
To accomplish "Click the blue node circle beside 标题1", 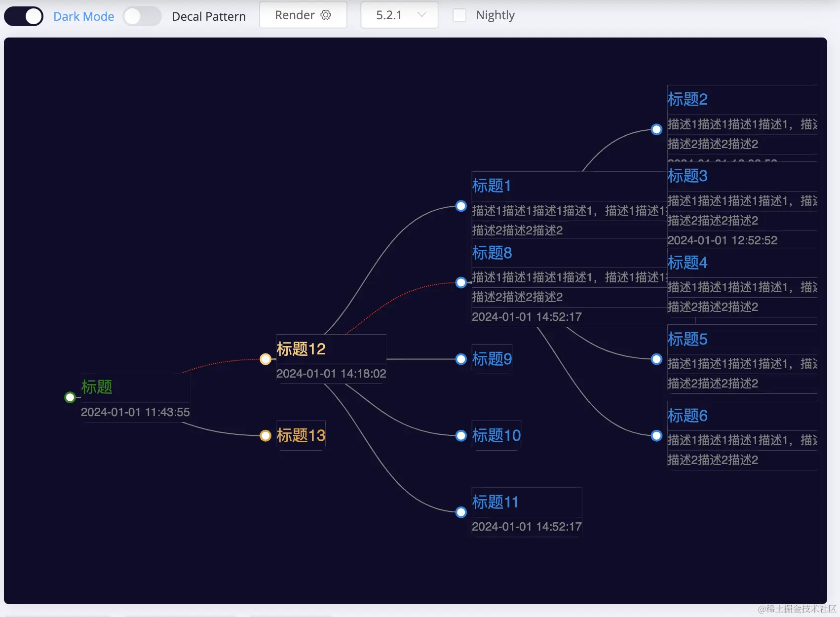I will [460, 206].
